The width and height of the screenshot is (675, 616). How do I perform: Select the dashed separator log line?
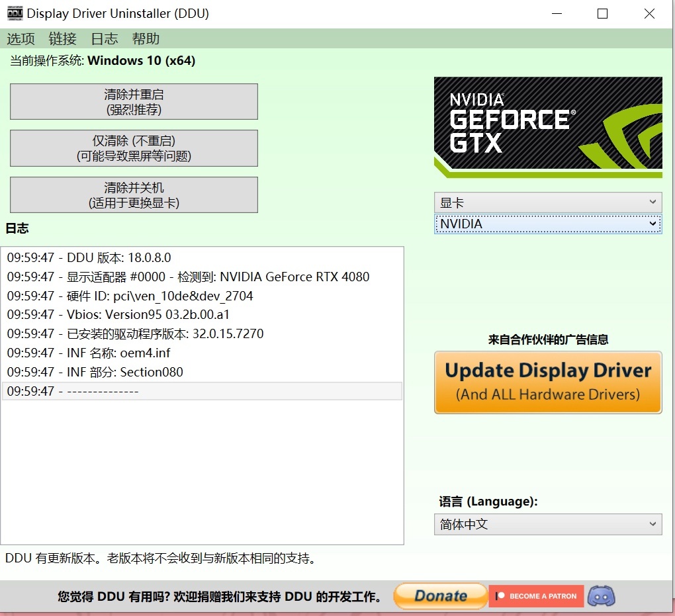202,391
